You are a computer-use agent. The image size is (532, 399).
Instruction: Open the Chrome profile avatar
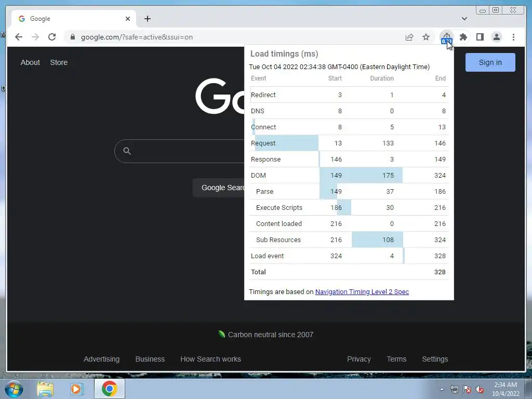(496, 37)
